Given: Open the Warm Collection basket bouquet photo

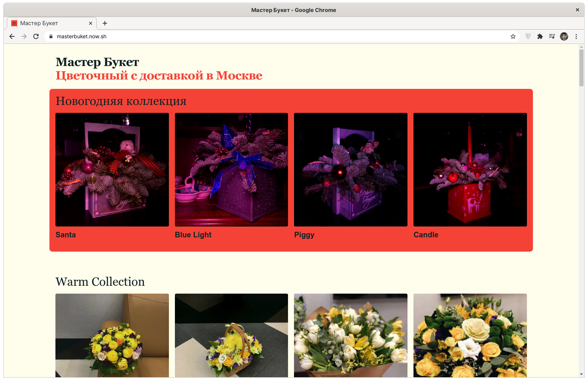Looking at the screenshot, I should coord(231,335).
